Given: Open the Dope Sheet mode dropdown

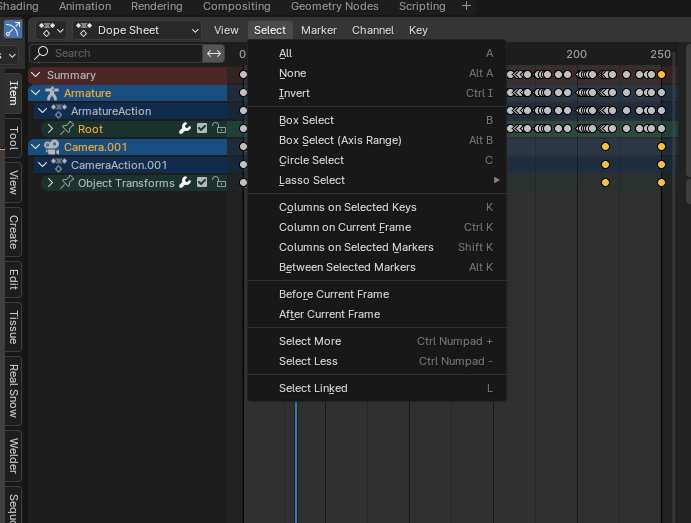Looking at the screenshot, I should pos(137,30).
